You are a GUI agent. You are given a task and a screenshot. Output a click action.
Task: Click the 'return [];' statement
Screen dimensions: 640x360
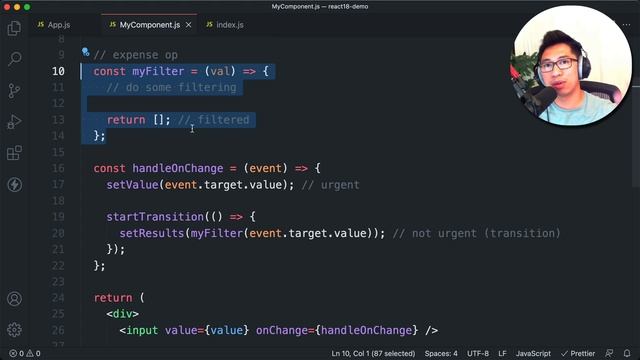139,120
